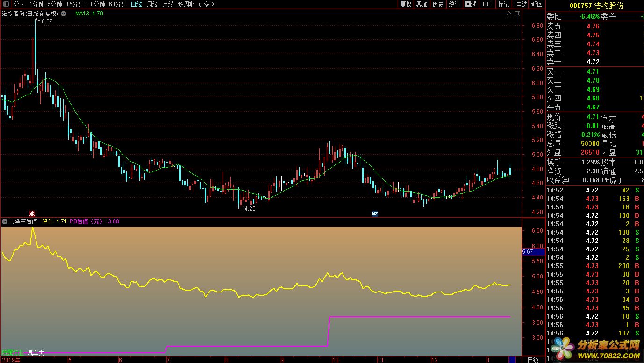The height and width of the screenshot is (363, 644).
Task: Click the blue minus button at timeline end
Action: point(511,359)
